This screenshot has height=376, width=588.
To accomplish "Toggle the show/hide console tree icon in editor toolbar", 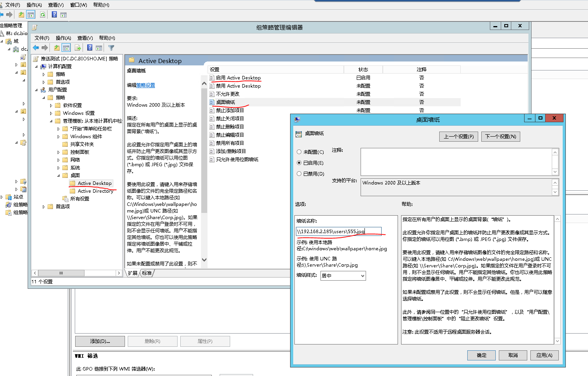I will tap(66, 48).
